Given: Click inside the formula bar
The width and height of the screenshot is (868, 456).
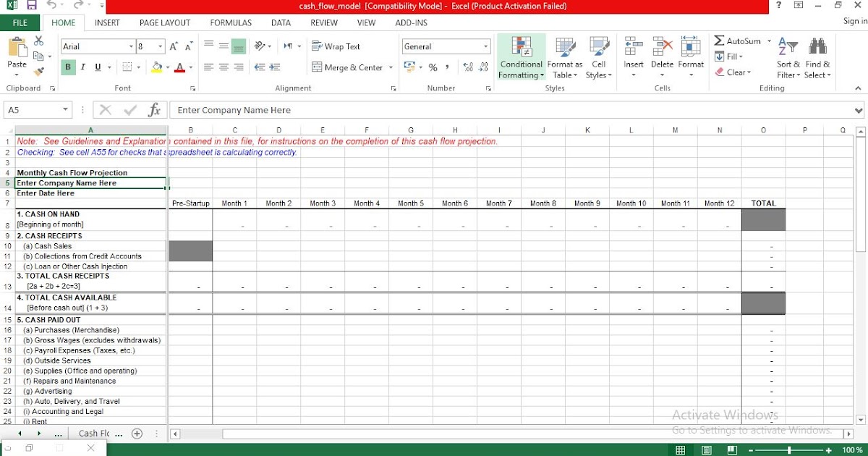Looking at the screenshot, I should 362,111.
